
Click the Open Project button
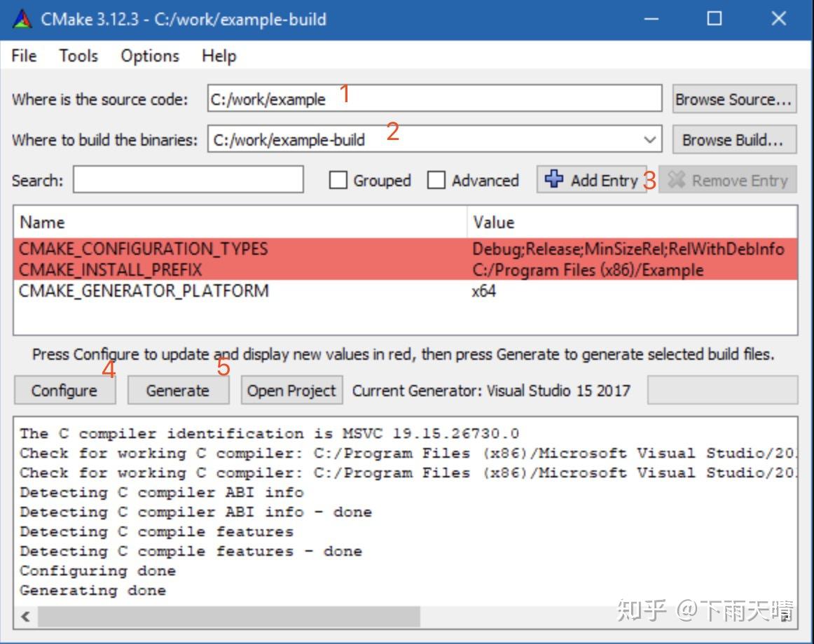tap(291, 390)
